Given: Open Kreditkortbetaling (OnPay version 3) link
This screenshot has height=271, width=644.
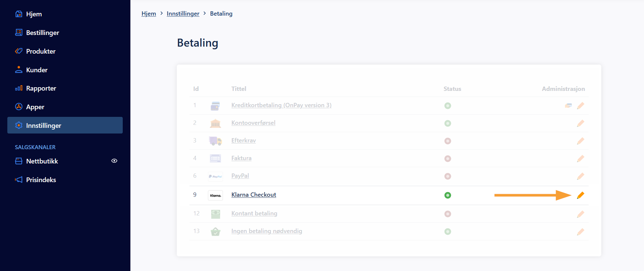Looking at the screenshot, I should pos(281,105).
